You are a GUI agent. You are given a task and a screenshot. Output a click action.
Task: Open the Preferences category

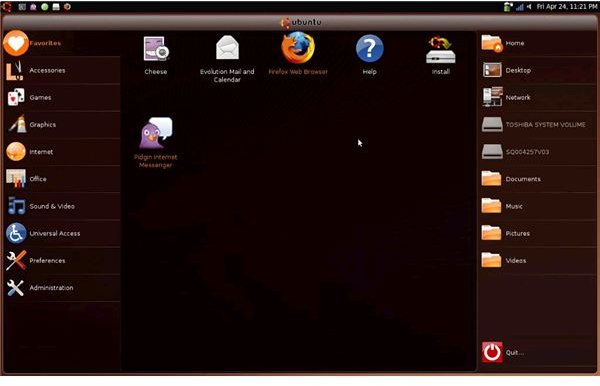(x=62, y=261)
